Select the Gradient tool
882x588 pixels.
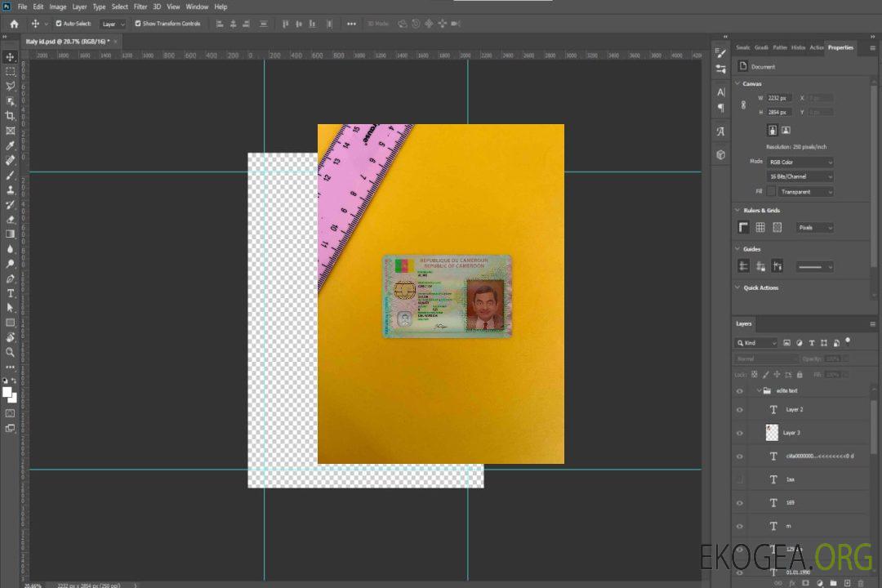[x=10, y=234]
